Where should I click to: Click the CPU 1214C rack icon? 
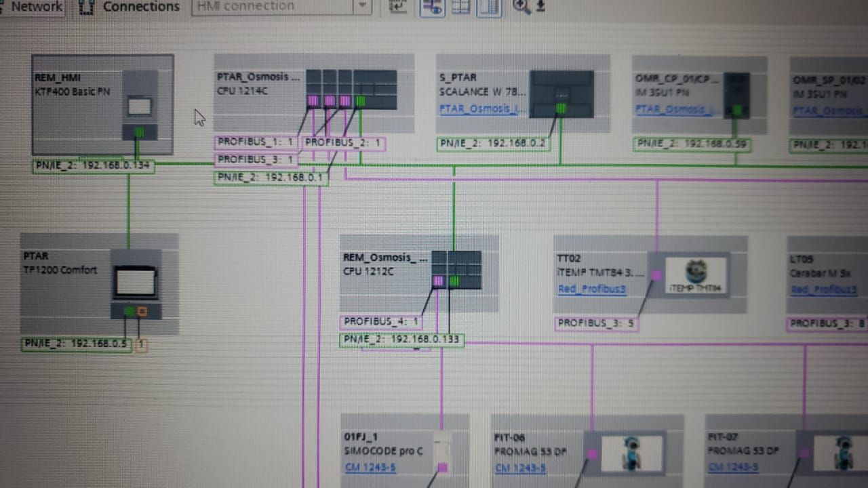coord(351,89)
